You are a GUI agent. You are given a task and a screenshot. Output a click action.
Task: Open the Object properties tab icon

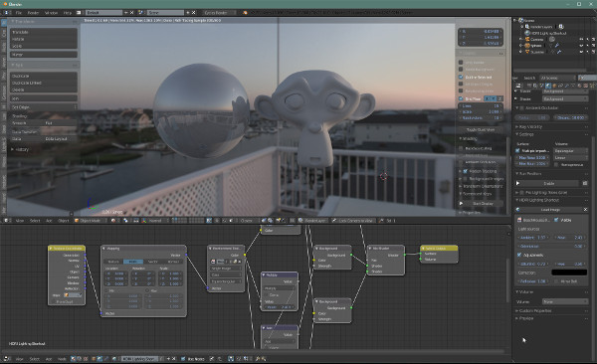[554, 86]
